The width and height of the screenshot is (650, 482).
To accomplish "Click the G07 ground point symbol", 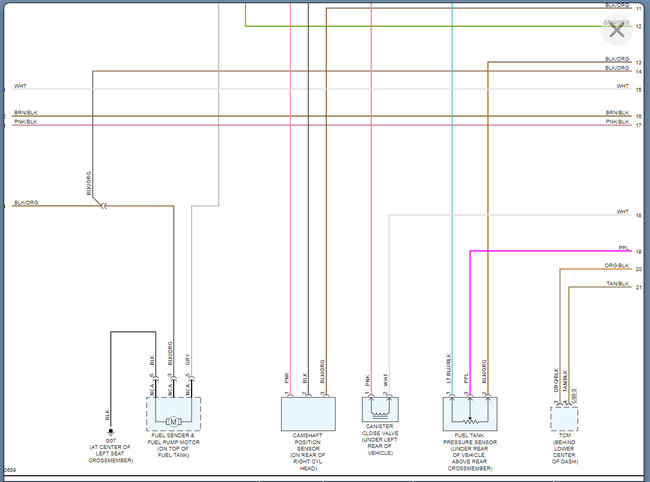I will (111, 431).
